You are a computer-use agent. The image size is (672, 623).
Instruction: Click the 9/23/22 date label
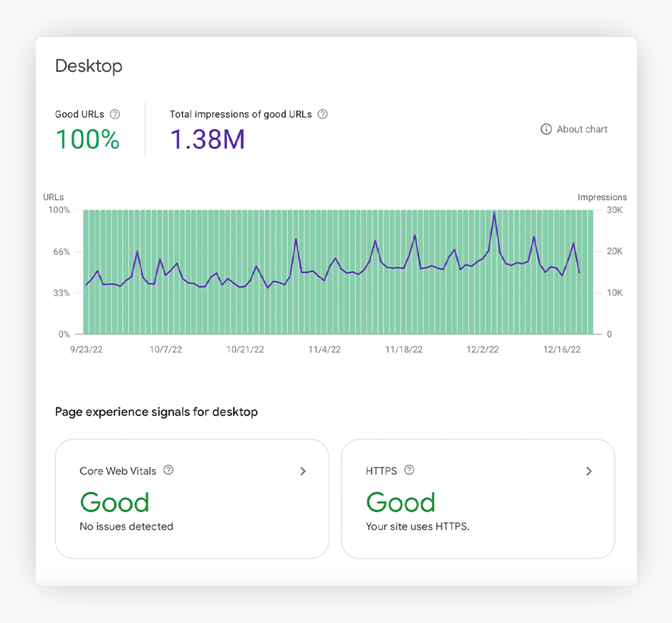point(85,350)
